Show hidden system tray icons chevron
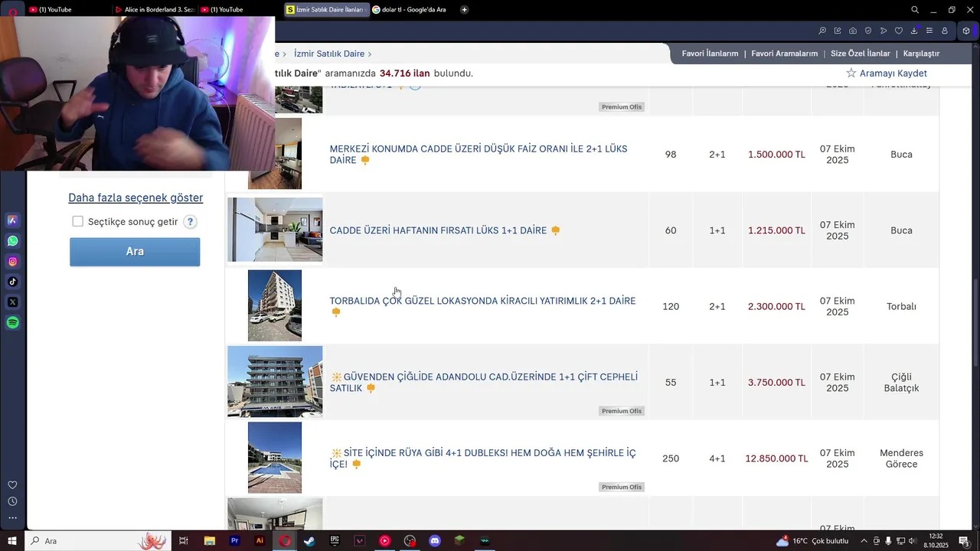Screen dimensions: 980x551 click(864, 541)
